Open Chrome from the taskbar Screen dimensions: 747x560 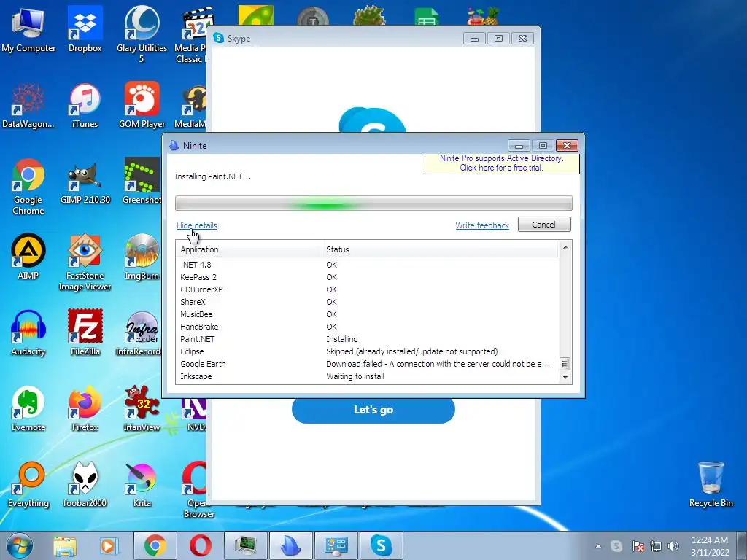coord(155,545)
